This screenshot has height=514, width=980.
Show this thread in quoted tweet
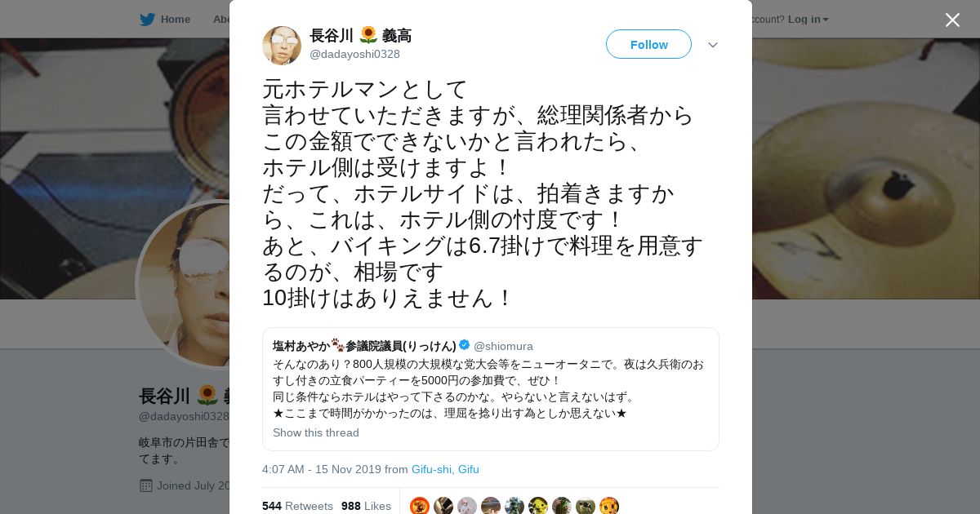pos(316,432)
